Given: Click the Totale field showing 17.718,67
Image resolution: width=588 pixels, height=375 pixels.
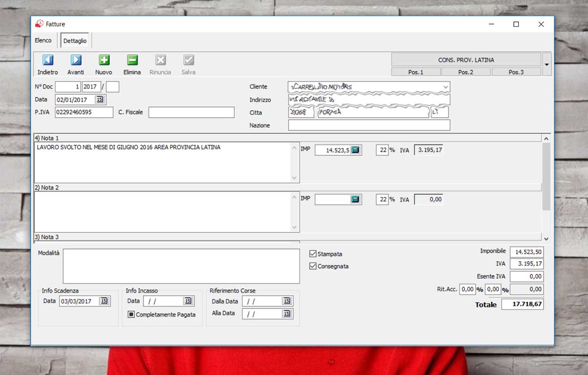Looking at the screenshot, I should (x=523, y=304).
